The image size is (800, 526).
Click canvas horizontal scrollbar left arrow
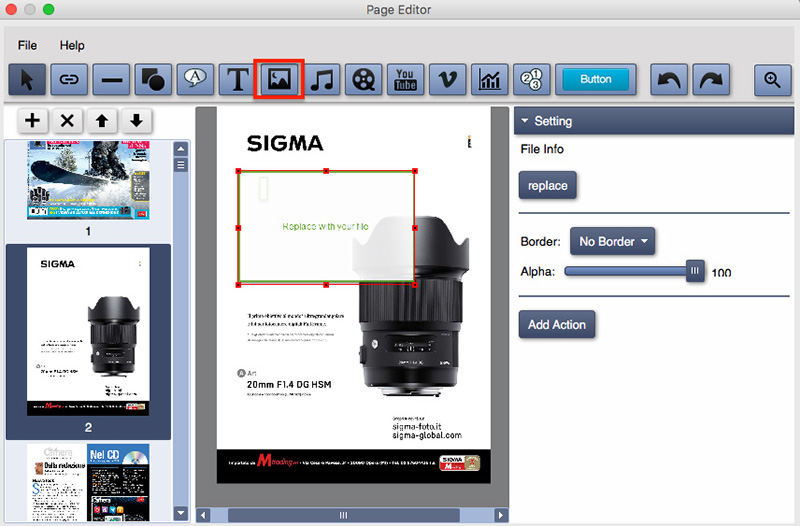203,515
